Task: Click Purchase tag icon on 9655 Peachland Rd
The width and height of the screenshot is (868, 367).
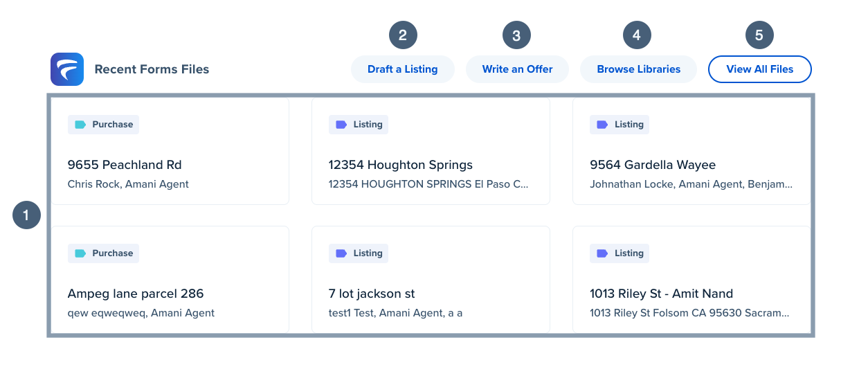Action: coord(80,125)
